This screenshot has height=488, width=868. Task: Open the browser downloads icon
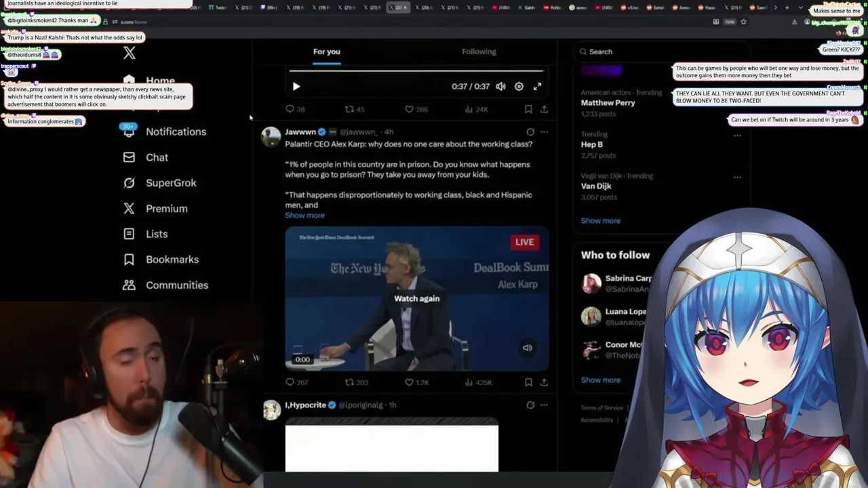pyautogui.click(x=794, y=22)
